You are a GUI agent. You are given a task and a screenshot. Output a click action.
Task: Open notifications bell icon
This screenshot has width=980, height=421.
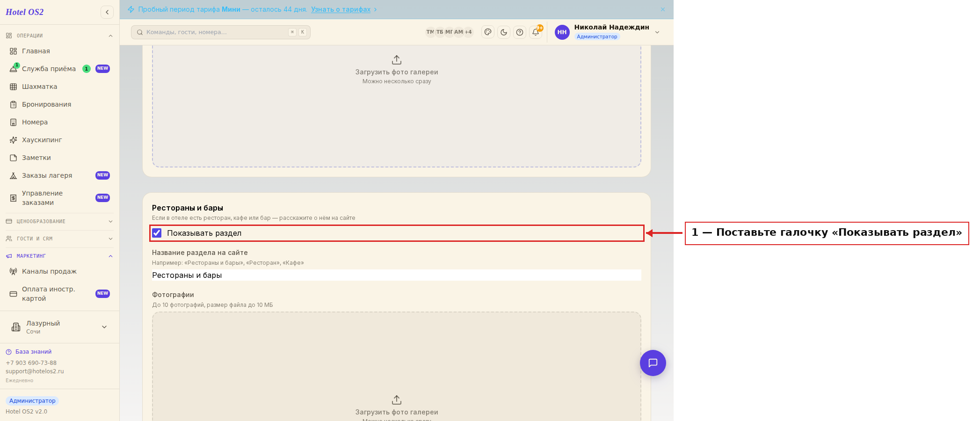pos(536,32)
